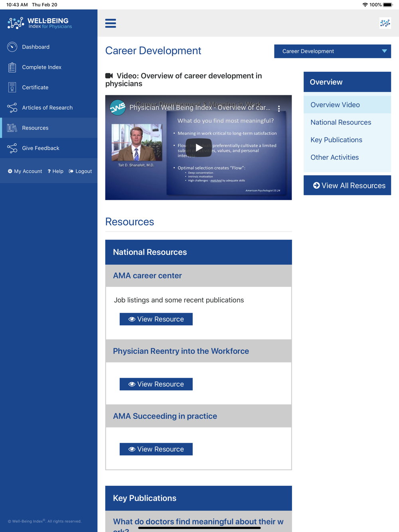Click 'Job listings and some recent publications' text
399x532 pixels.
tap(179, 300)
